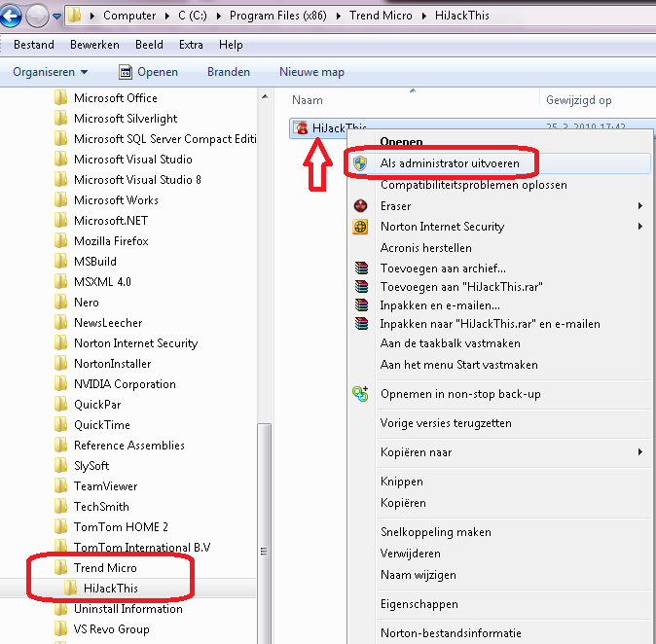The width and height of the screenshot is (656, 644).
Task: Choose Snelkoppeling maken
Action: point(435,532)
